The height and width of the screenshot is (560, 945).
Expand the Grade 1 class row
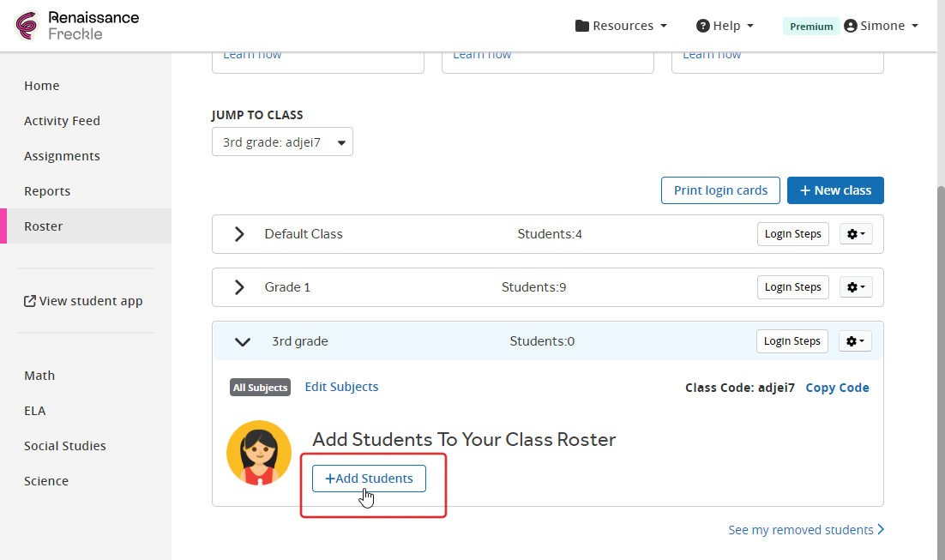239,287
